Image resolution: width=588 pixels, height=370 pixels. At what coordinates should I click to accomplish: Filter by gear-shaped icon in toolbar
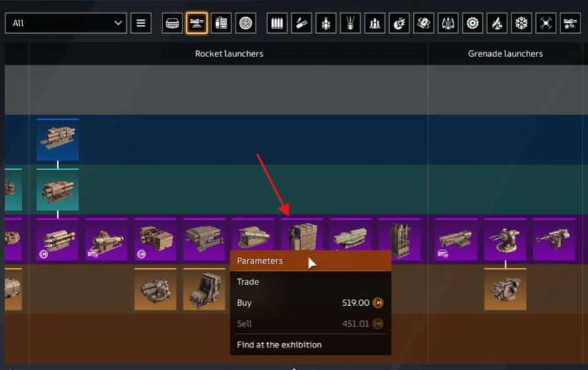point(472,23)
